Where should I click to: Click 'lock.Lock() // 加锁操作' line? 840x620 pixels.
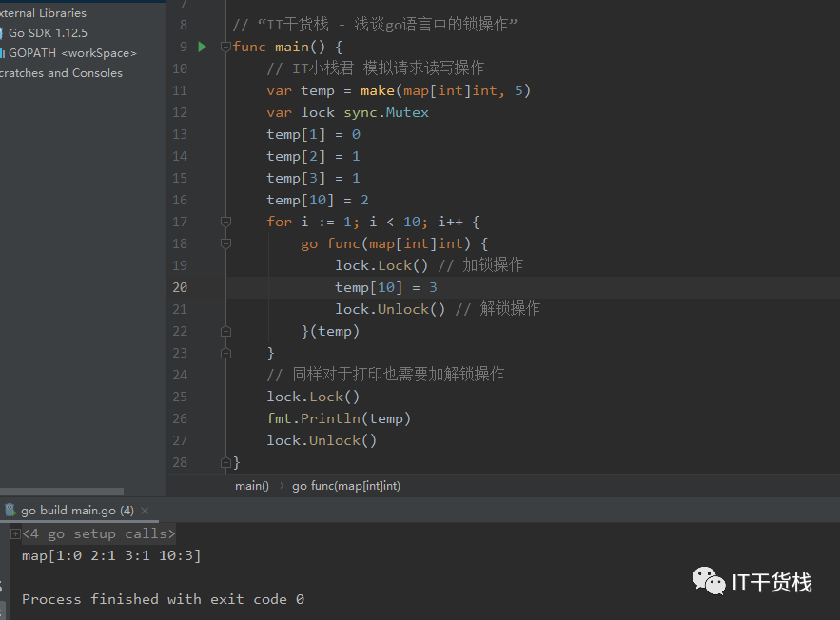pos(429,265)
